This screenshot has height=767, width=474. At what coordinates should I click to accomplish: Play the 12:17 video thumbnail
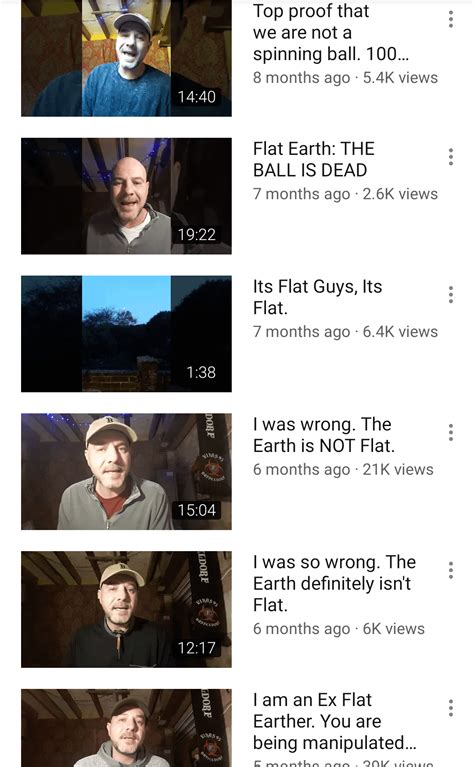[x=126, y=610]
